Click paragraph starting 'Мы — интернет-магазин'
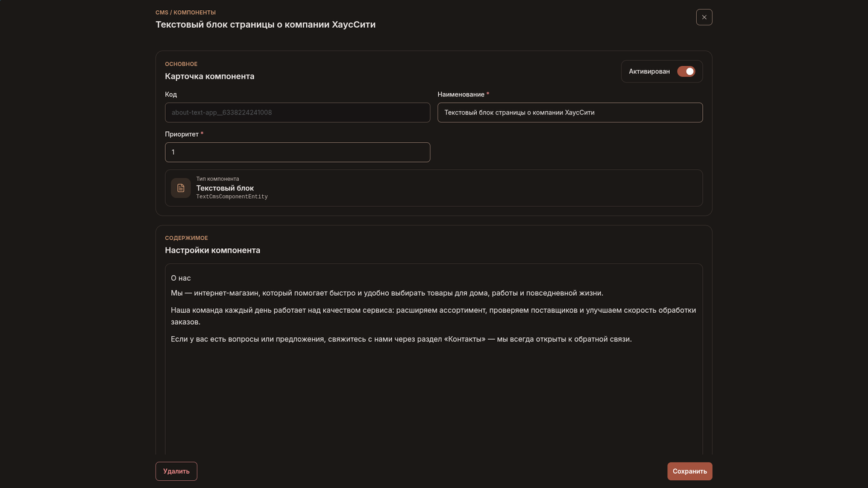The height and width of the screenshot is (488, 868). [387, 293]
